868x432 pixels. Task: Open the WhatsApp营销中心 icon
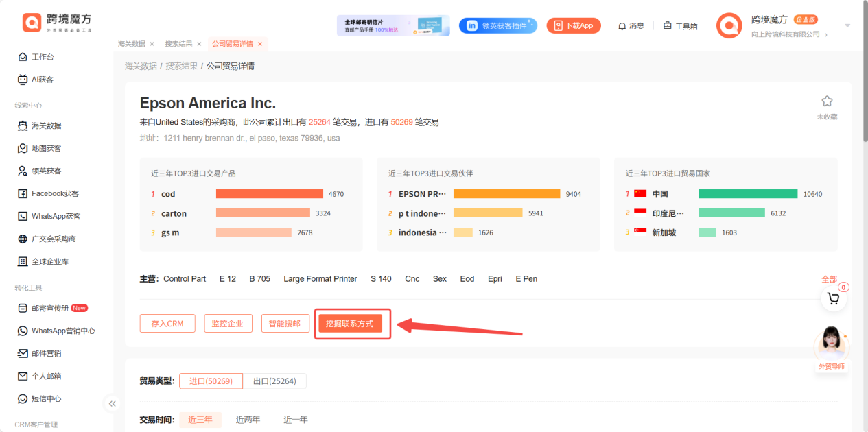click(23, 331)
